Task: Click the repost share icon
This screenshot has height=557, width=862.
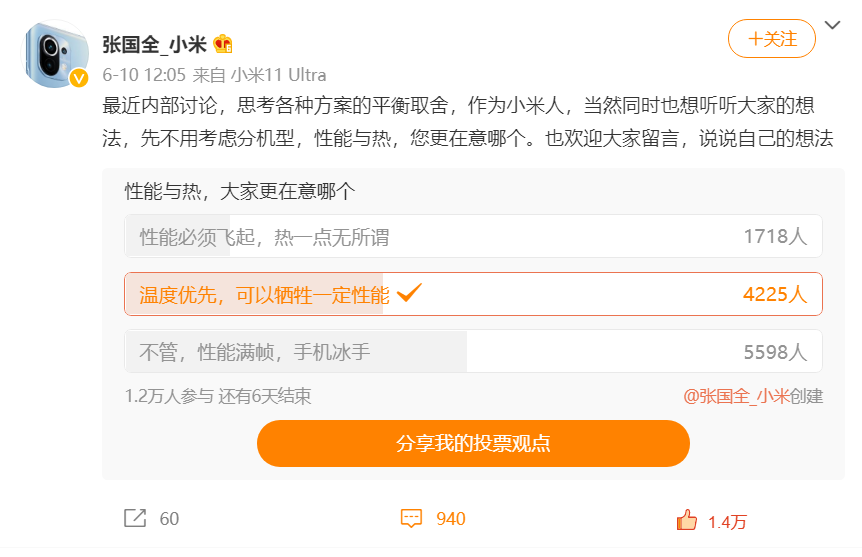Action: [134, 518]
